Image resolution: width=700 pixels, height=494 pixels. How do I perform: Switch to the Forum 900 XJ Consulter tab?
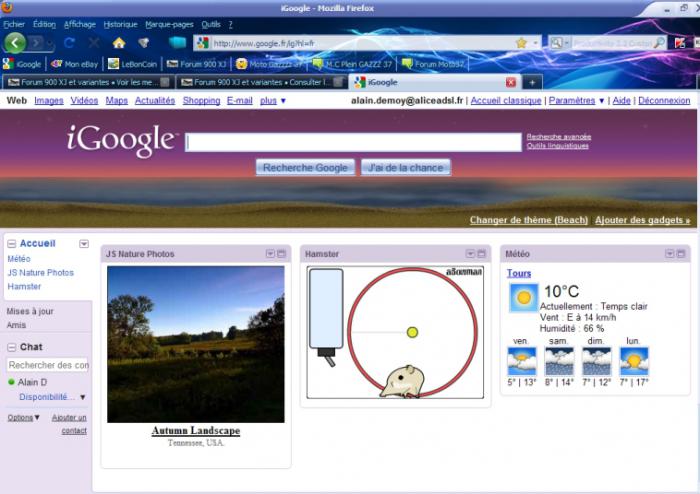click(x=262, y=82)
